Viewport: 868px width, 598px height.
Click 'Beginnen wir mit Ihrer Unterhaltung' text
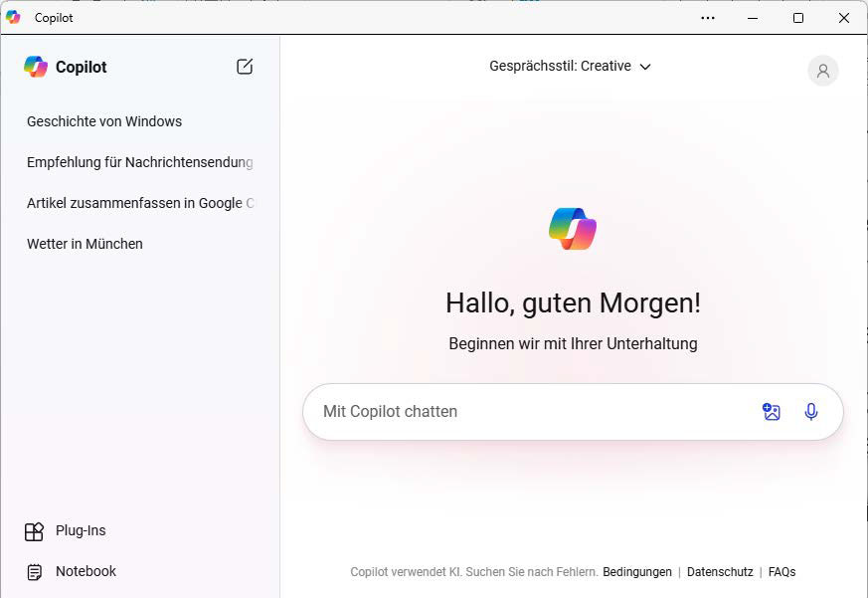573,343
